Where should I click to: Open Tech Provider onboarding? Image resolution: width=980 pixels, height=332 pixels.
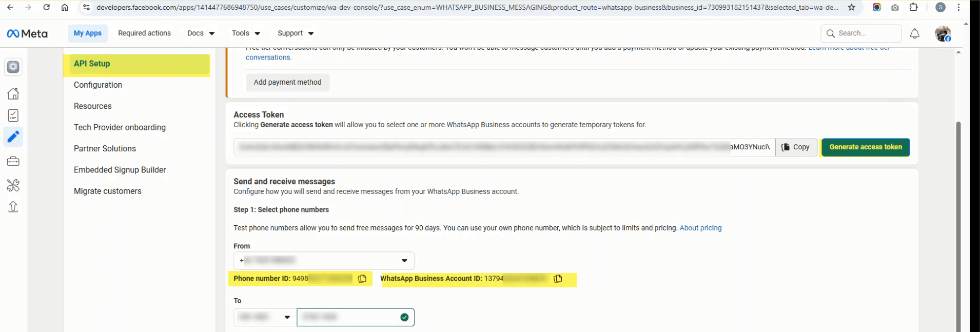[x=120, y=127]
